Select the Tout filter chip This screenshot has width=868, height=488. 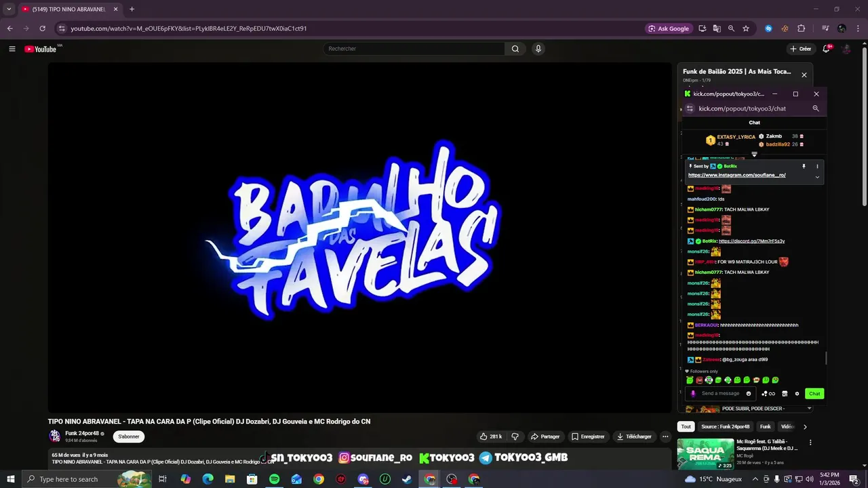pyautogui.click(x=686, y=427)
